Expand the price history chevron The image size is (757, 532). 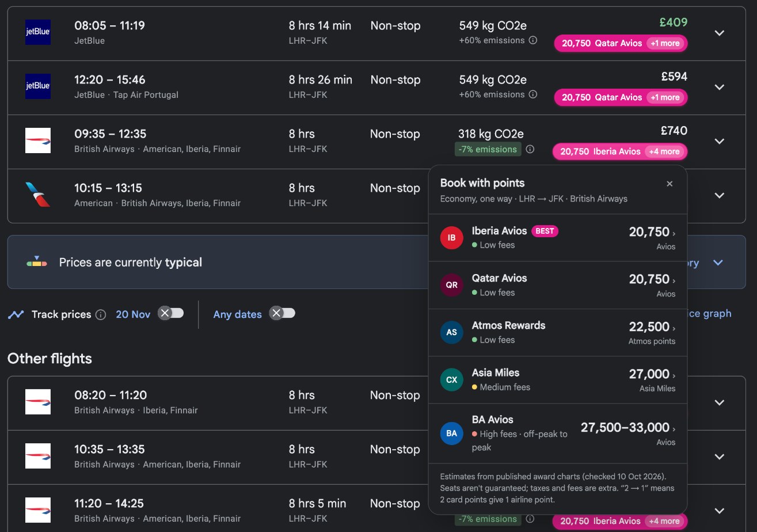pos(718,263)
